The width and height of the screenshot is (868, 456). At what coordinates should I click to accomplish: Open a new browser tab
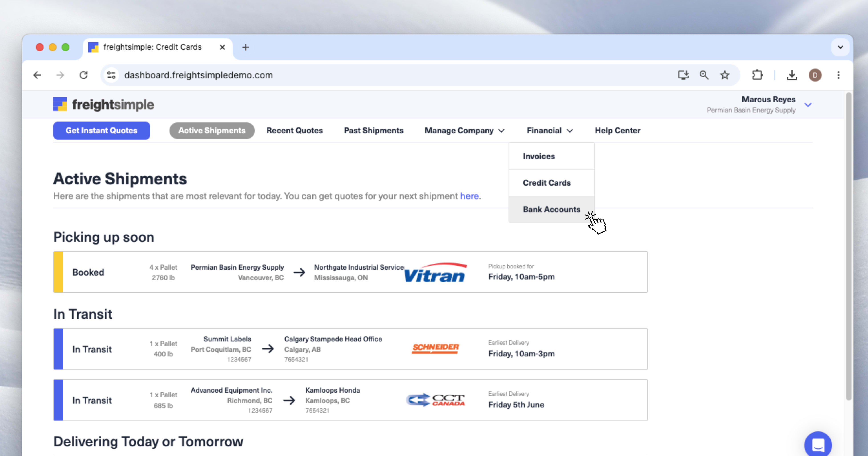[x=246, y=47]
